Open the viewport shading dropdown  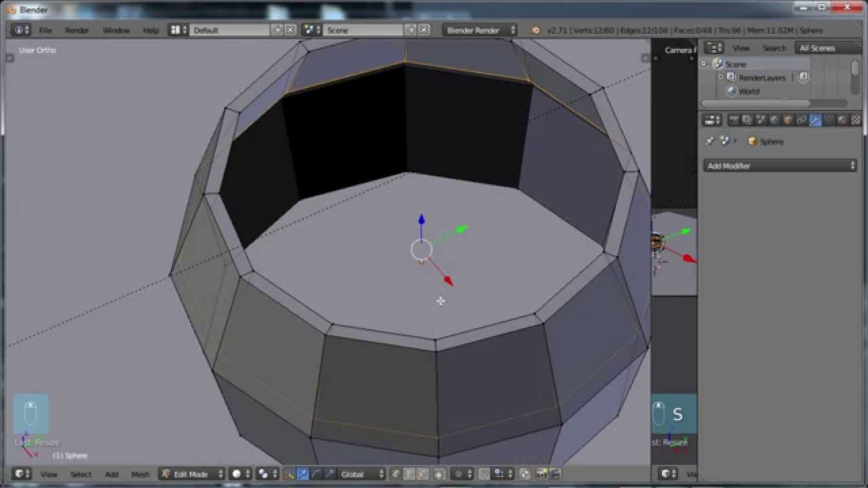240,474
